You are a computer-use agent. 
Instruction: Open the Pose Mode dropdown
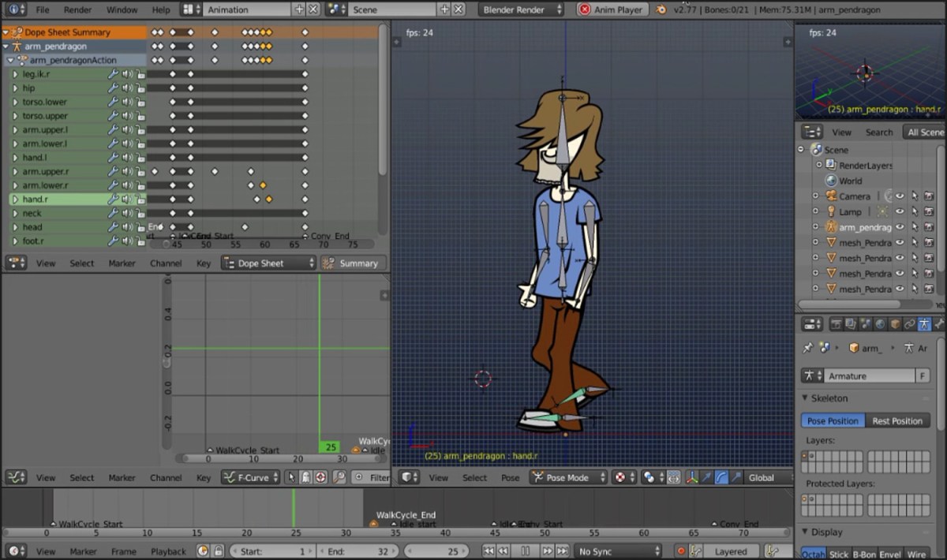tap(568, 477)
